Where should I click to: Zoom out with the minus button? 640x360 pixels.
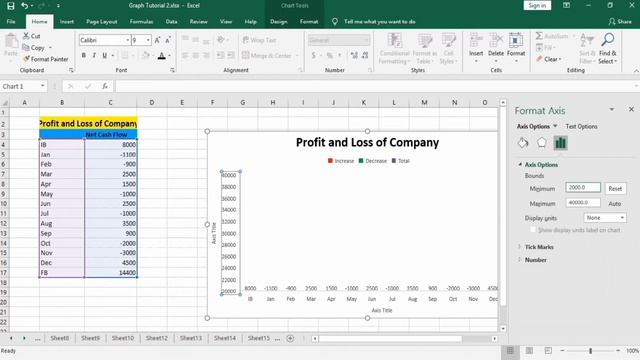click(562, 351)
